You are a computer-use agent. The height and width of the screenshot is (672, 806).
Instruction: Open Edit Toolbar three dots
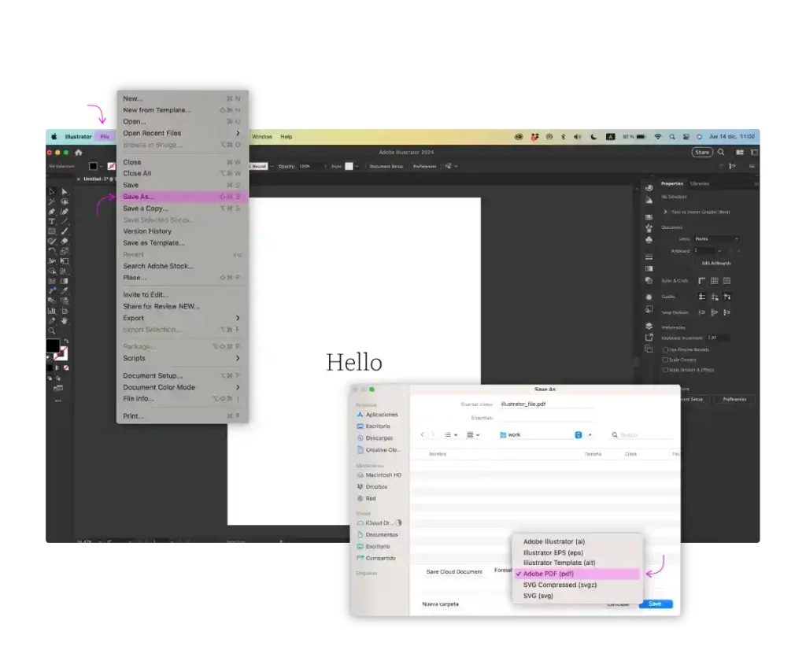tap(58, 401)
